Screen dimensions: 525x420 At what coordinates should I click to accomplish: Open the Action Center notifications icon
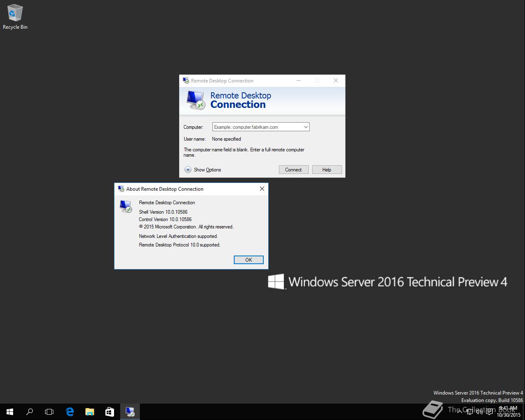tap(490, 412)
